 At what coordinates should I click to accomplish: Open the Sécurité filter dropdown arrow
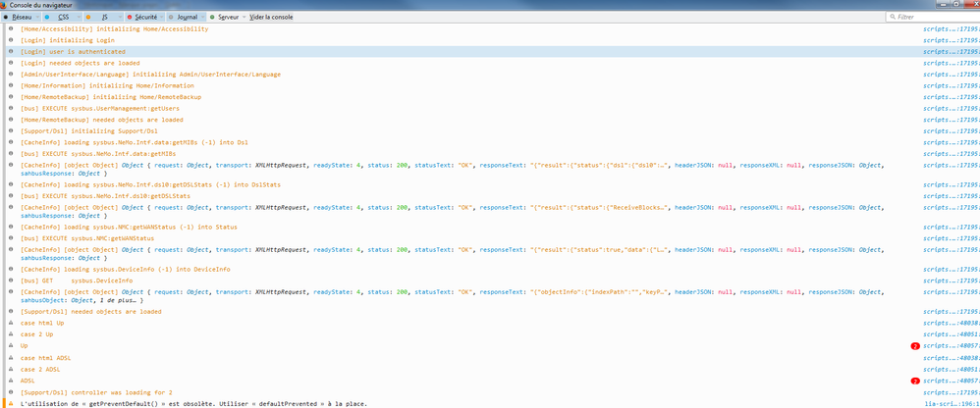161,17
